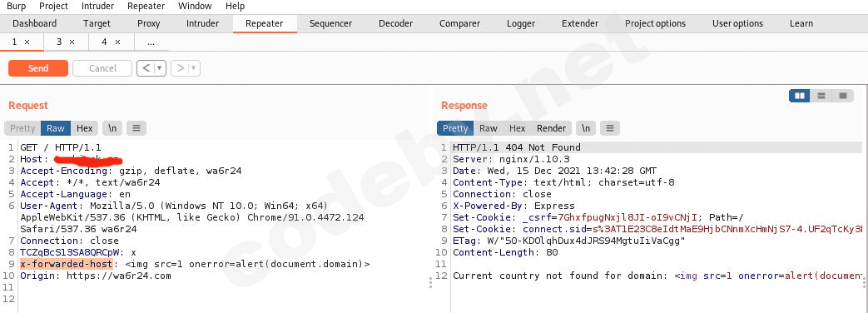The width and height of the screenshot is (868, 313).
Task: Switch to the Intruder tab
Action: point(202,23)
